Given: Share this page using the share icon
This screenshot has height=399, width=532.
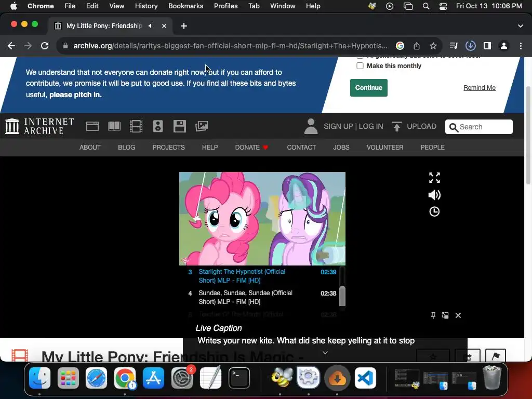Looking at the screenshot, I should (x=417, y=46).
